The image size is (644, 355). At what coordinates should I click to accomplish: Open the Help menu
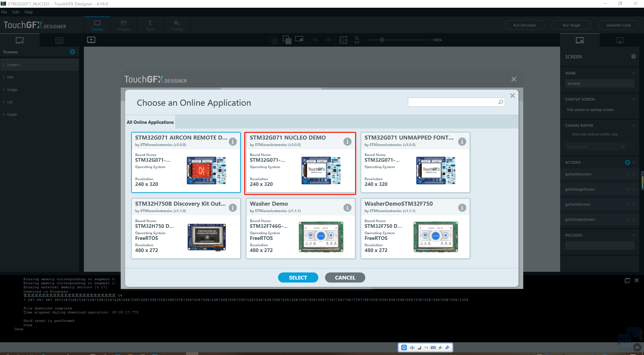pos(29,12)
